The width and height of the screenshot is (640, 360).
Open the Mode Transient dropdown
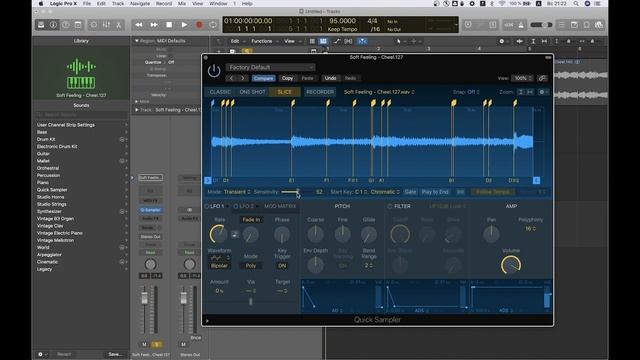[x=237, y=192]
